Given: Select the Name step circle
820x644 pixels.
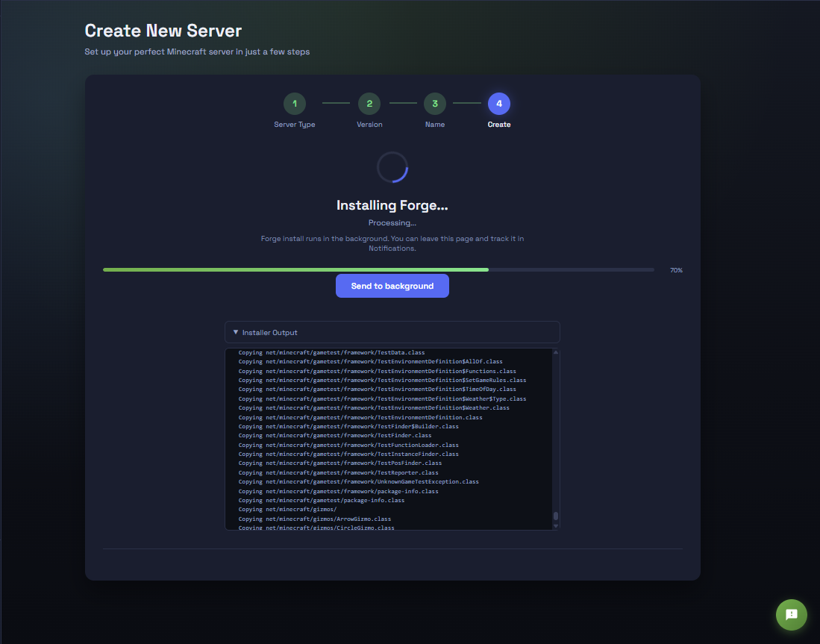Looking at the screenshot, I should pyautogui.click(x=435, y=104).
